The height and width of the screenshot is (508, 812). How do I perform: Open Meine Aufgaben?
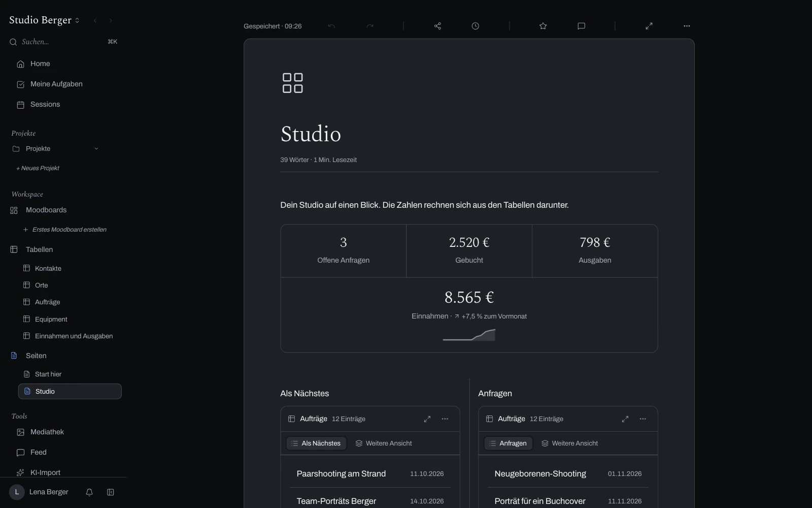coord(56,84)
